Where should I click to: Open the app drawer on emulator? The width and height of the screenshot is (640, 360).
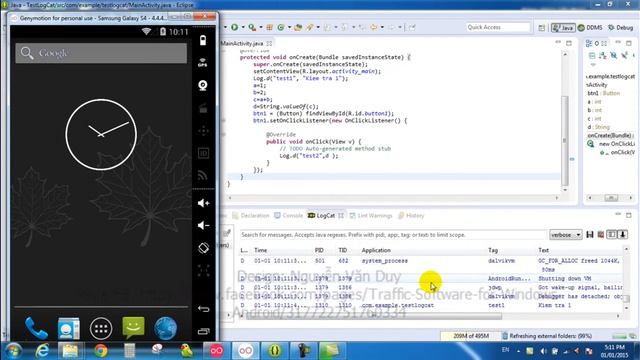click(x=101, y=328)
